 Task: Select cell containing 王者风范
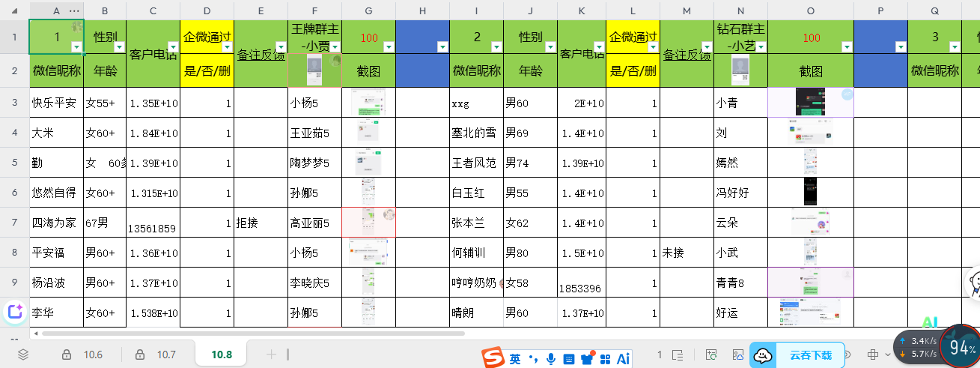pos(476,163)
